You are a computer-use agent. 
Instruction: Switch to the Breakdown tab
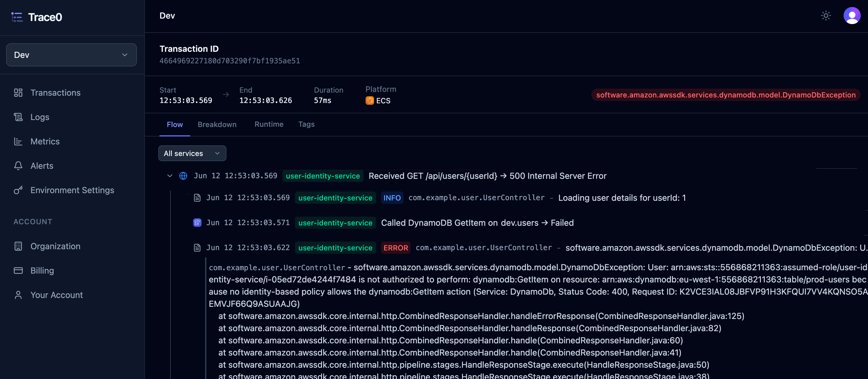tap(217, 124)
